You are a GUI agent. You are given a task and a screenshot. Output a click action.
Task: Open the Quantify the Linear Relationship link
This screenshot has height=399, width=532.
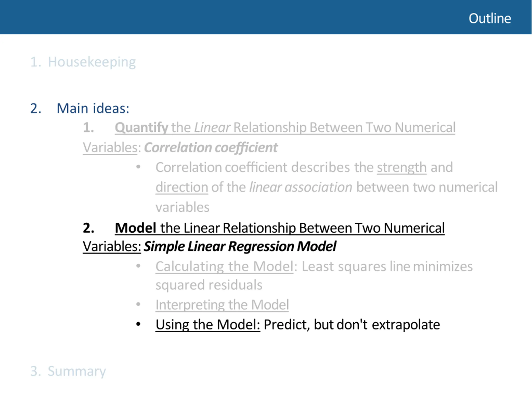285,127
